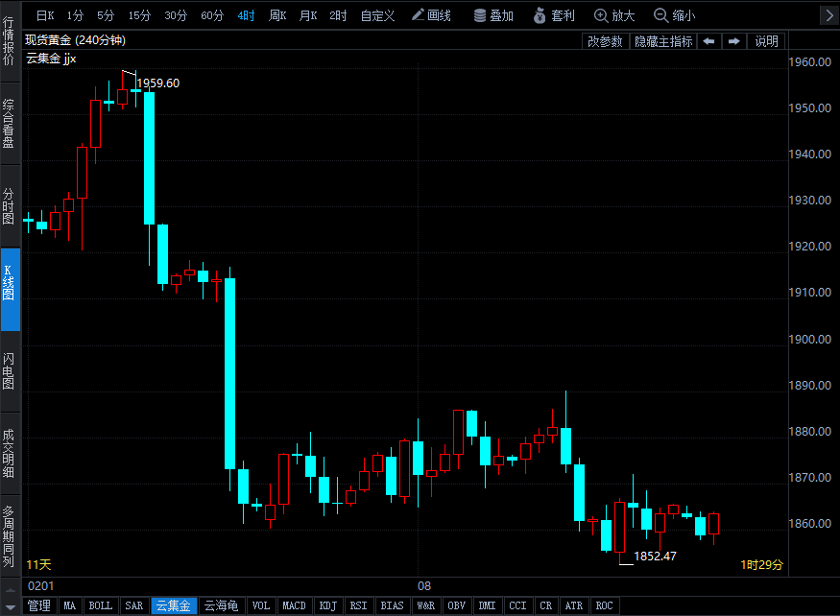Select the MACD indicator
840x616 pixels.
pyautogui.click(x=294, y=605)
